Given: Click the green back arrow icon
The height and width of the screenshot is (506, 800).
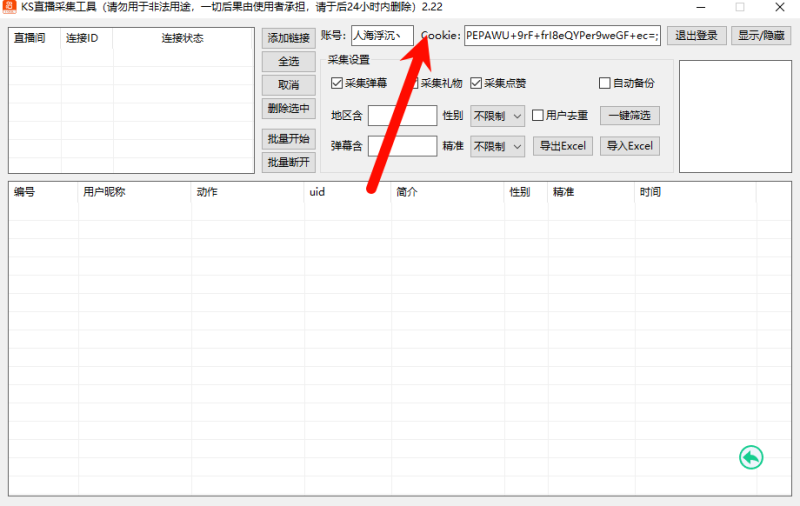Looking at the screenshot, I should [x=751, y=458].
